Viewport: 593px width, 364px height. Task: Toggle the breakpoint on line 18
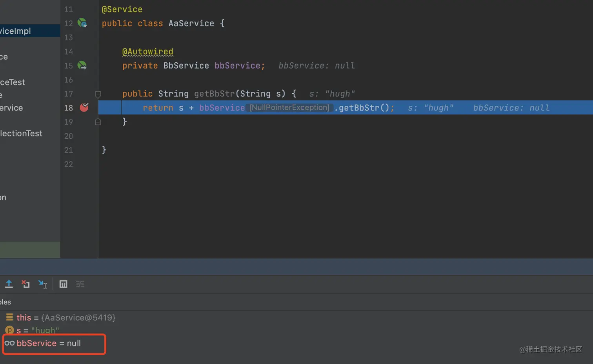pos(84,107)
